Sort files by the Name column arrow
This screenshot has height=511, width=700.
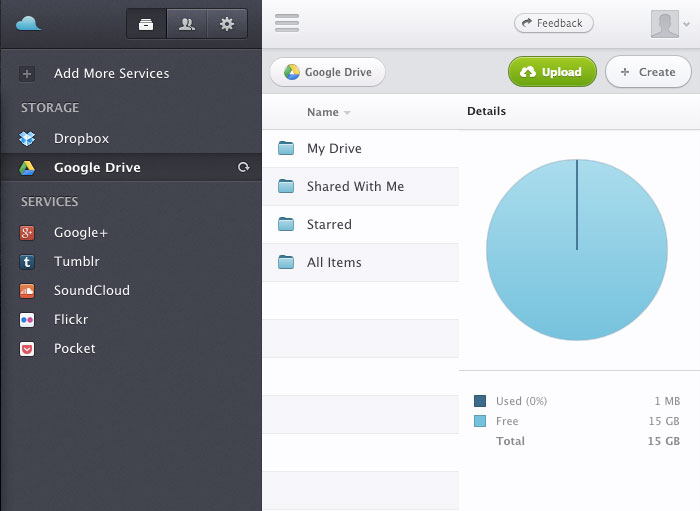point(347,113)
